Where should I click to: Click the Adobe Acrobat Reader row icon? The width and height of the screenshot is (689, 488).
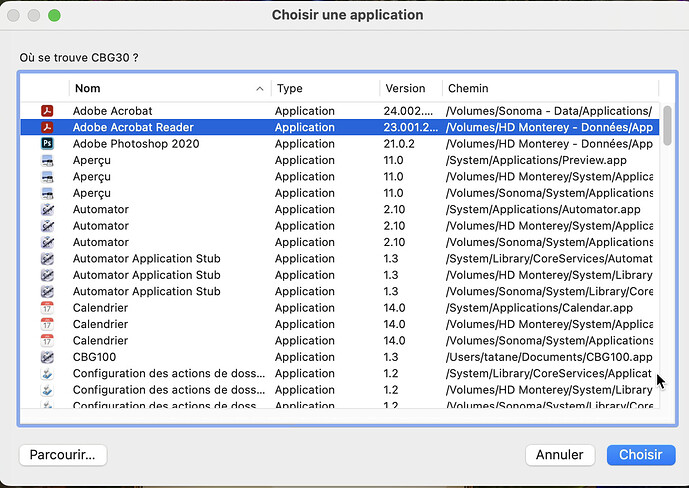(47, 127)
